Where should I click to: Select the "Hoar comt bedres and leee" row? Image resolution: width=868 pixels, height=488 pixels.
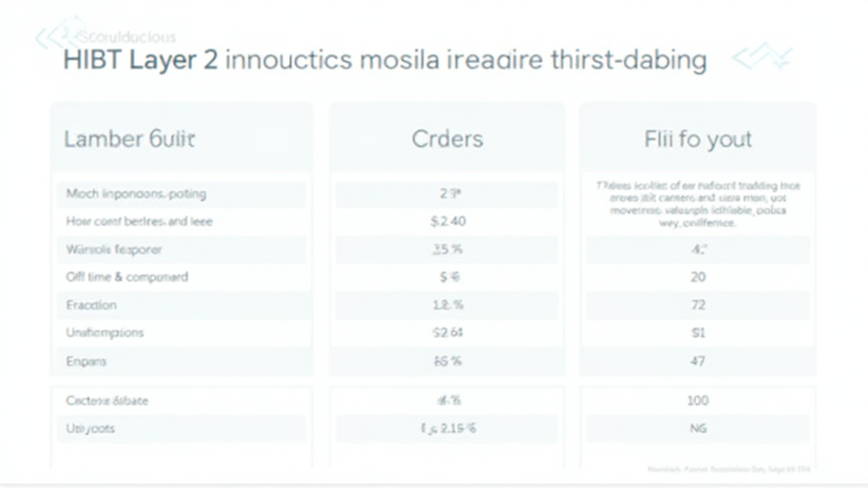(139, 221)
